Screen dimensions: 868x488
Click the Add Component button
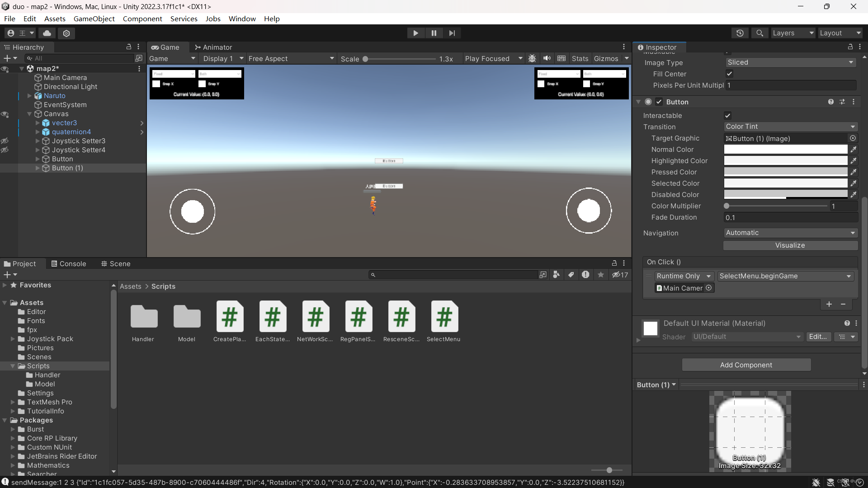pos(746,365)
